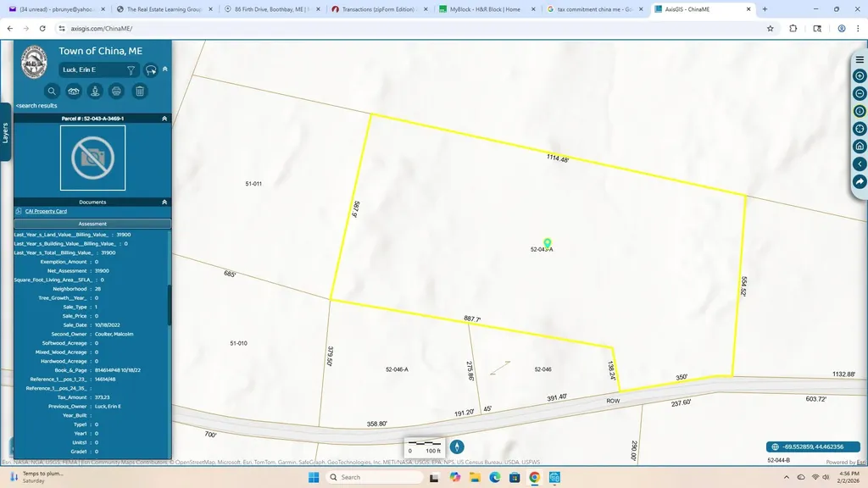Screen dimensions: 868x488
Task: Open the browser extensions puzzle icon
Action: click(x=793, y=28)
